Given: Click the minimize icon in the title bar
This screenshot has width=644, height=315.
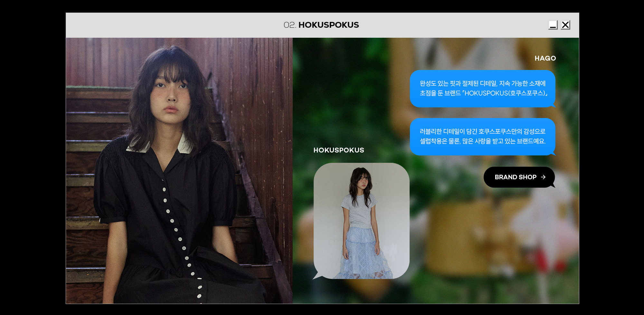Looking at the screenshot, I should (553, 25).
